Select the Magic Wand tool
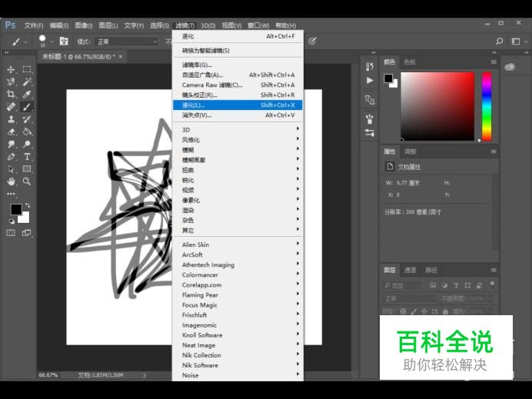 pos(27,81)
